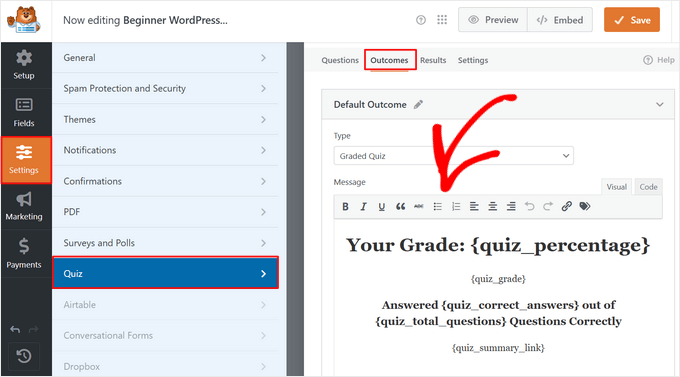Select the Quiz settings section
Screen dimensions: 680x377
[x=165, y=273]
